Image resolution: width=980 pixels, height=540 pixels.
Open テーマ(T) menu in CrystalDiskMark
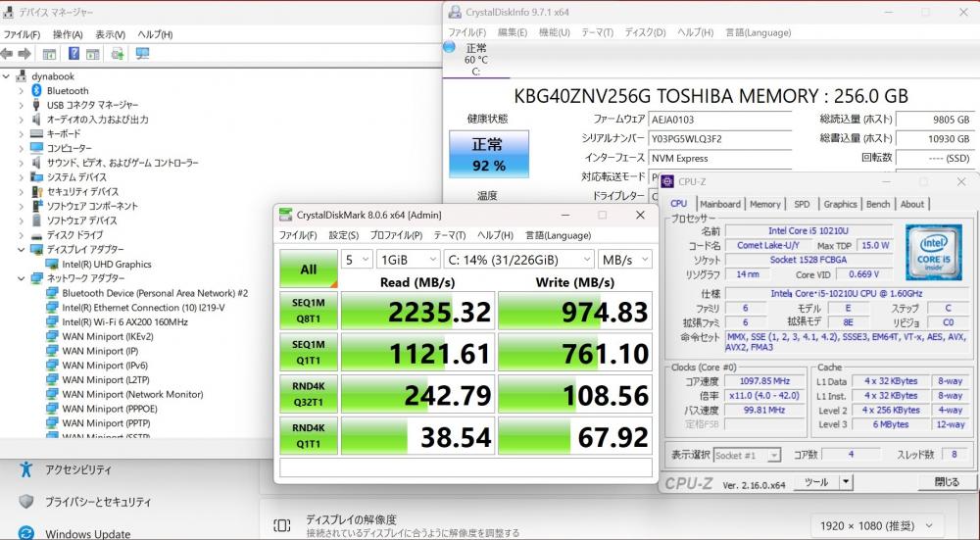click(450, 235)
